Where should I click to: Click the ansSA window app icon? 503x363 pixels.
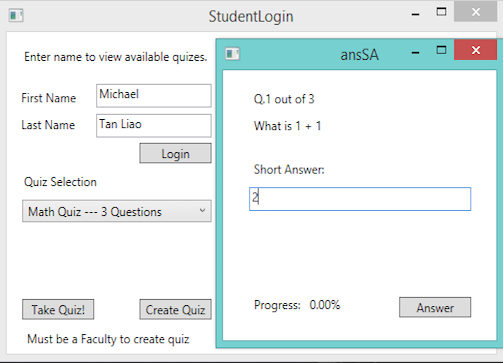pos(232,54)
